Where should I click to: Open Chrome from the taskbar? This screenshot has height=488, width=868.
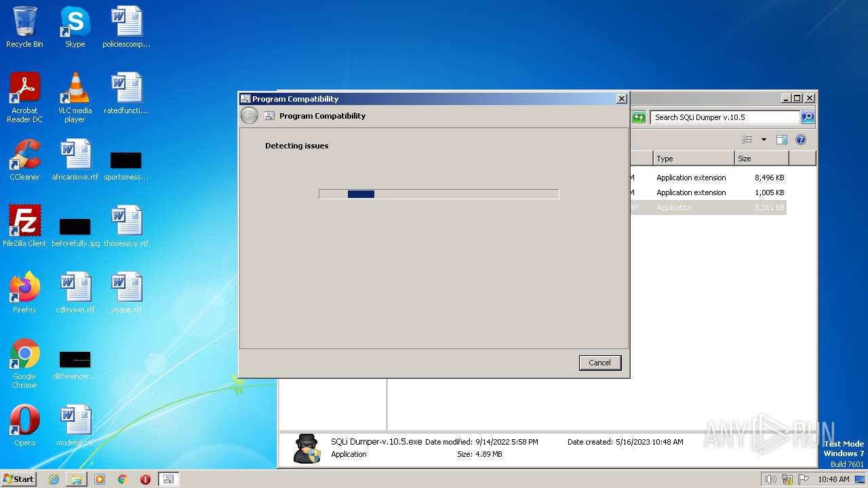click(123, 479)
